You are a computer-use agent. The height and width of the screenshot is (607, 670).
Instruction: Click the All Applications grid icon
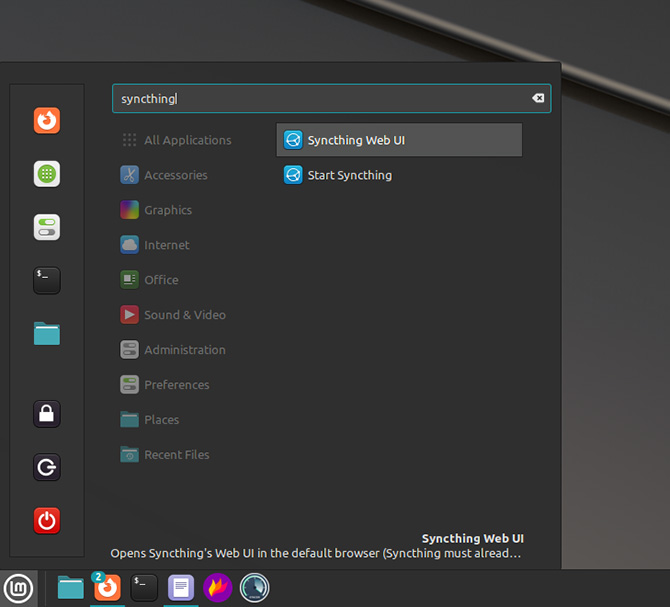[129, 140]
